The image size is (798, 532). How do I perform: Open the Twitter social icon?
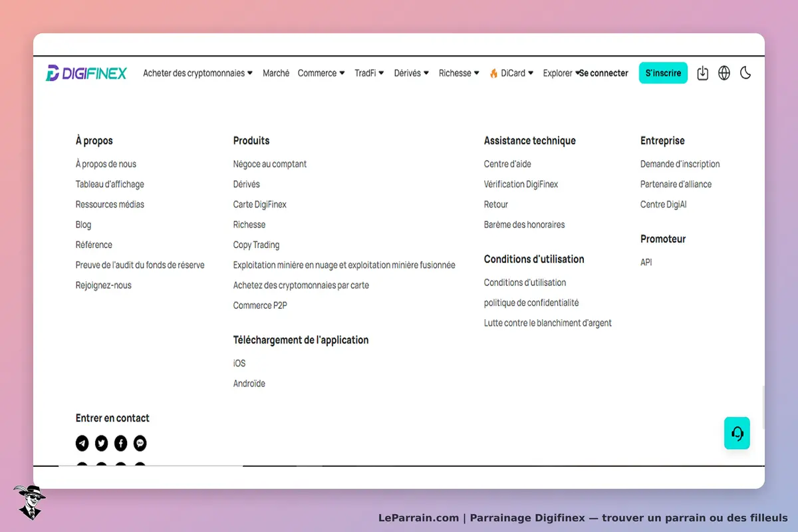101,444
